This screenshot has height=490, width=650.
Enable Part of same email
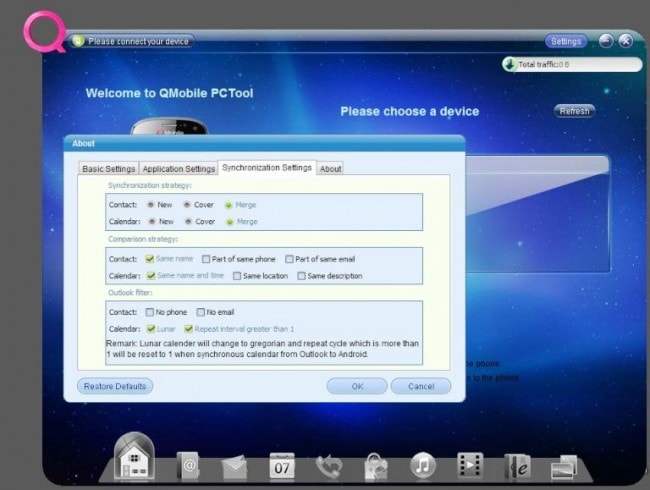coord(289,259)
